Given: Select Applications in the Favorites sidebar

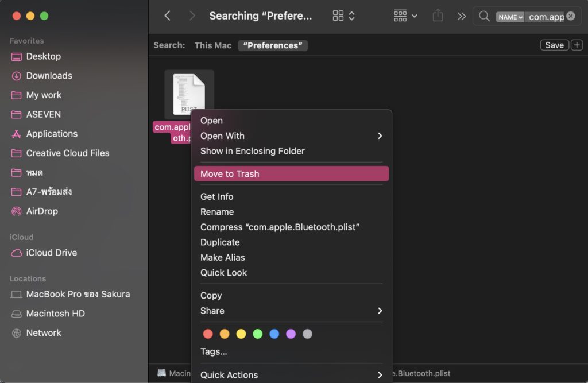Looking at the screenshot, I should tap(52, 134).
